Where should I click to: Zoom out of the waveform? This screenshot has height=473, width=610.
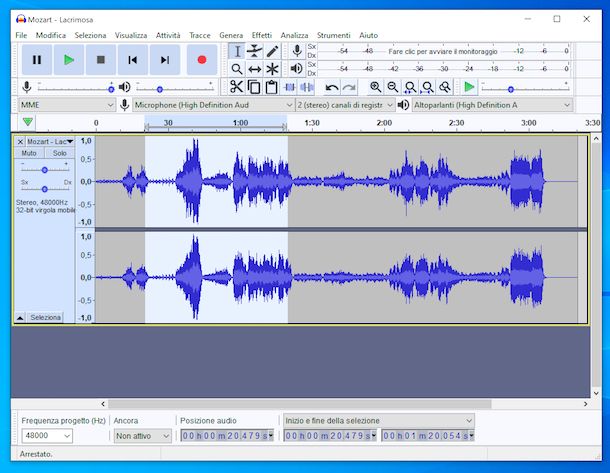(x=393, y=87)
